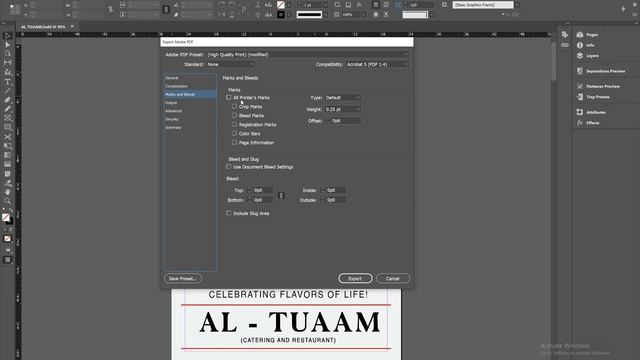Click the toolbox fill and stroke swatch
This screenshot has width=640, height=360.
tap(7, 219)
